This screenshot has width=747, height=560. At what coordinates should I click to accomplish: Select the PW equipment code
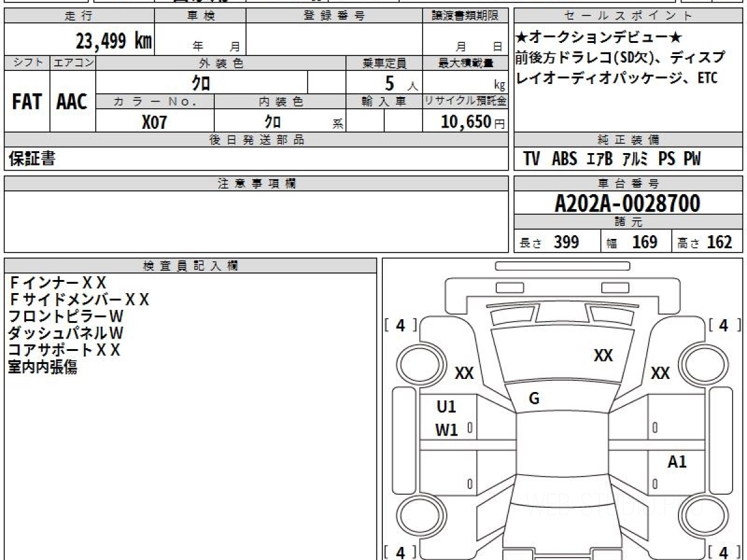[x=692, y=159]
